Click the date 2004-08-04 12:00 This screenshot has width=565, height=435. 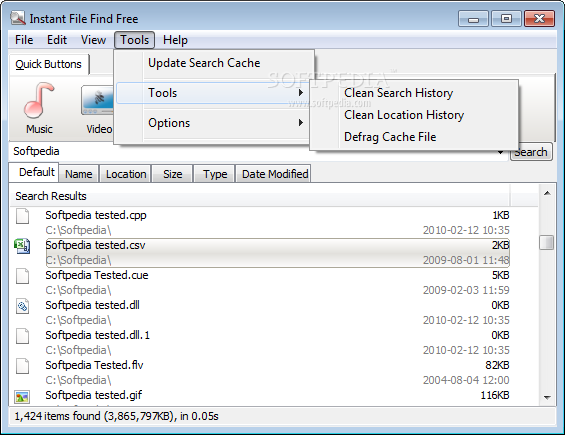point(466,380)
